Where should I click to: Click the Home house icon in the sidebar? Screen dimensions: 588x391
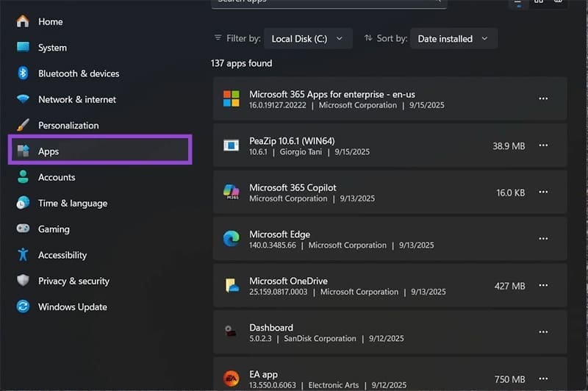23,21
